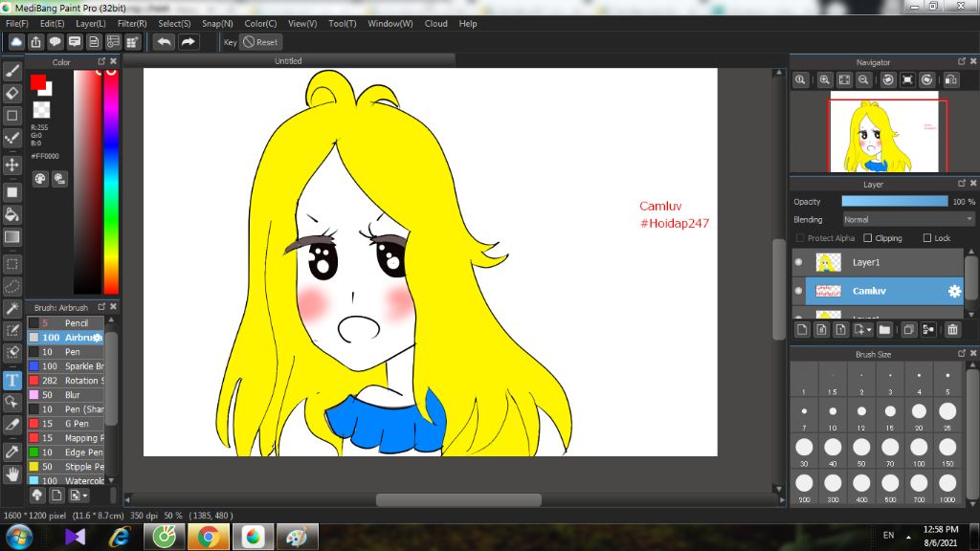Select the Select Pen tool
This screenshot has width=980, height=551.
point(11,330)
